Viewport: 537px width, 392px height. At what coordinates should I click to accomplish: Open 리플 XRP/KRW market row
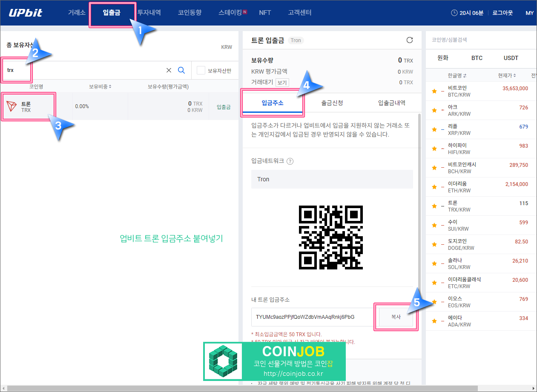pyautogui.click(x=481, y=129)
